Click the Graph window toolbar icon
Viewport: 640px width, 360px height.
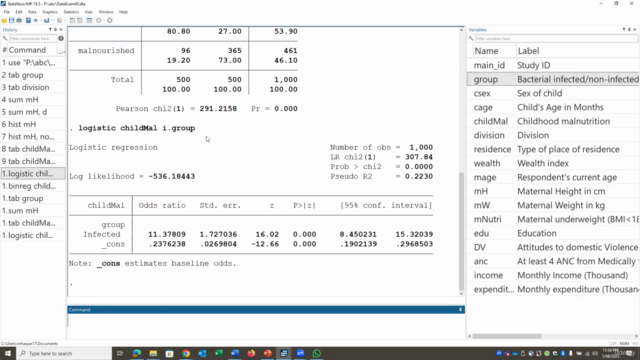47,20
